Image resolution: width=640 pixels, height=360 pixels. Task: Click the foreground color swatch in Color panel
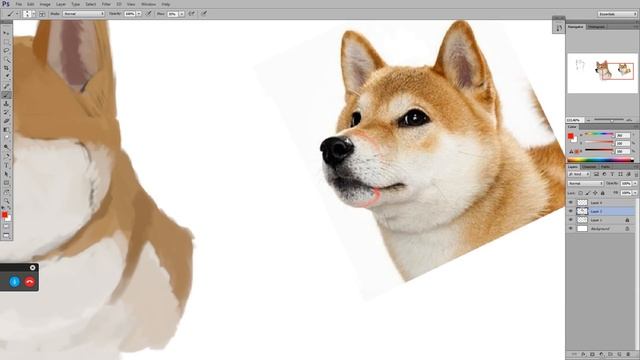tap(571, 136)
